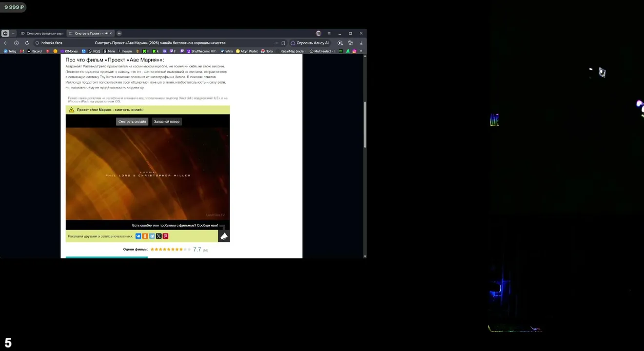Open the Shuffle.com bookmark

coord(201,51)
